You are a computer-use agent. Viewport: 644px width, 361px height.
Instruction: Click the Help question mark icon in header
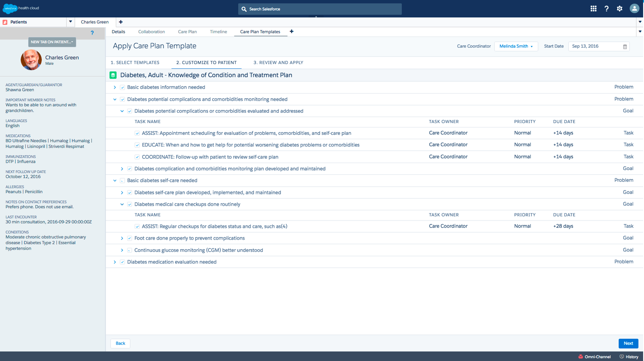(606, 9)
